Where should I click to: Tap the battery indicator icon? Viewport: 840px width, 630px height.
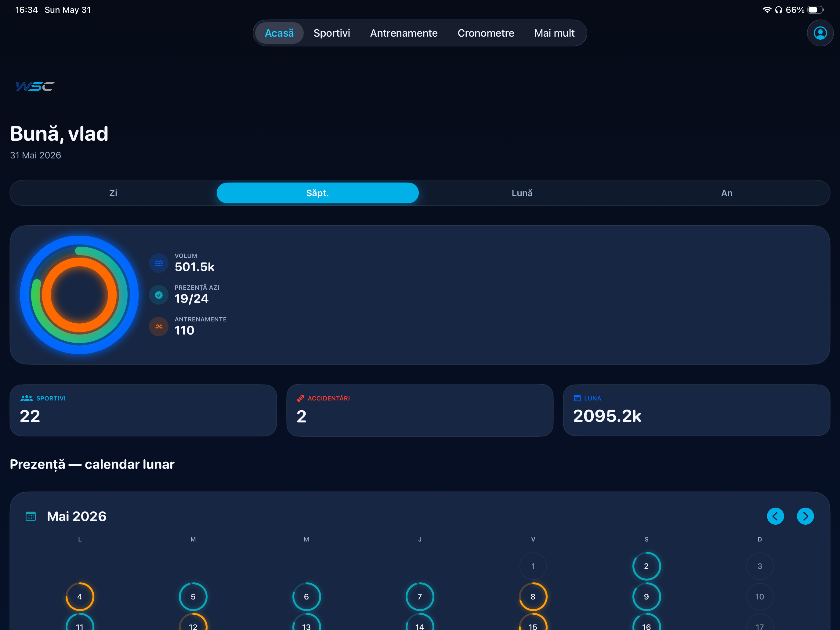815,10
